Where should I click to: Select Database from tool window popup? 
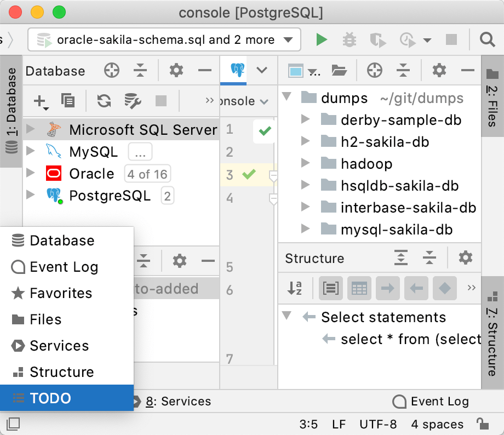click(67, 241)
